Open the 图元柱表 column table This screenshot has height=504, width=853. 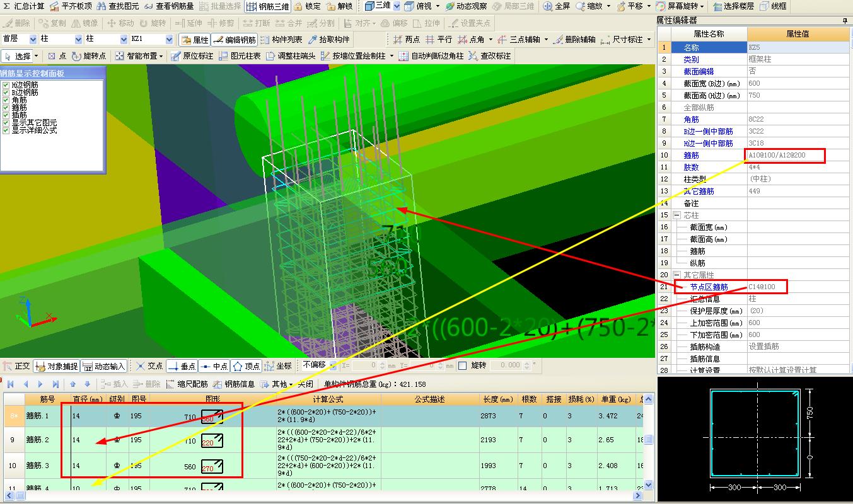240,56
